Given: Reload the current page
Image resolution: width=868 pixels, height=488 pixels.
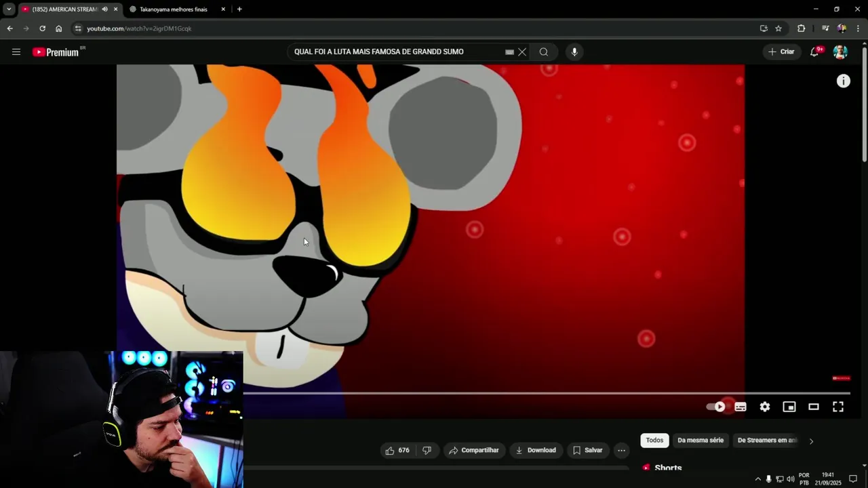Looking at the screenshot, I should (42, 28).
